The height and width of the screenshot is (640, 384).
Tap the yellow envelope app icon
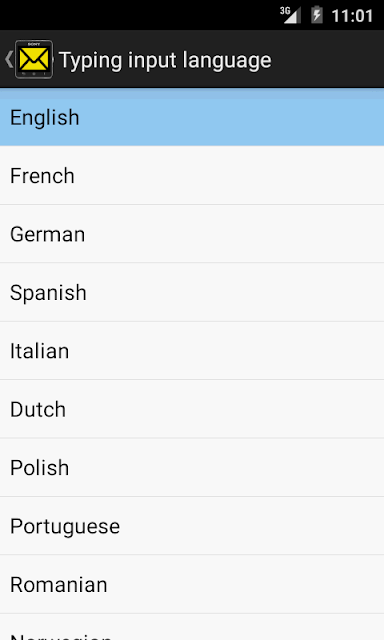[34, 60]
